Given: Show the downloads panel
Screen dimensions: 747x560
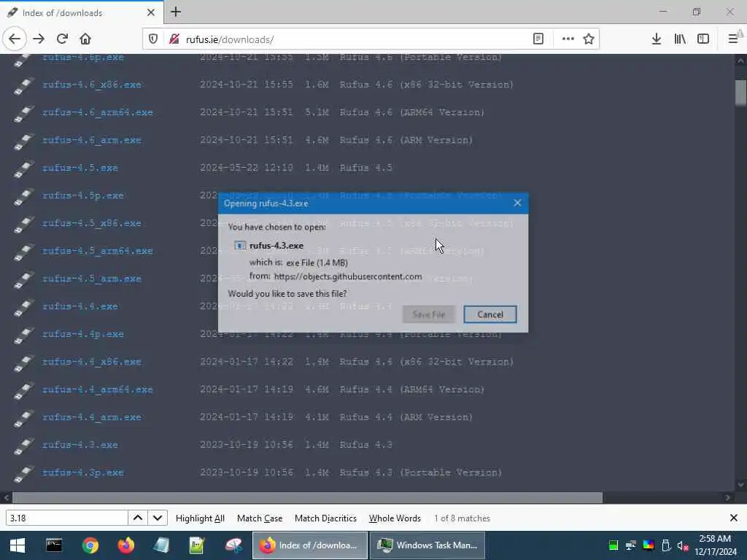Looking at the screenshot, I should coord(657,39).
